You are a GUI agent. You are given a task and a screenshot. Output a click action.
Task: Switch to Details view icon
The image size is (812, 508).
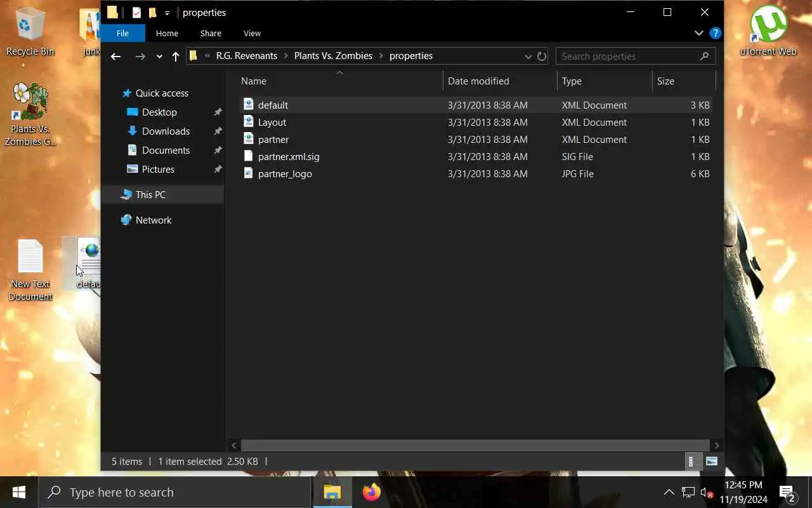click(x=692, y=462)
